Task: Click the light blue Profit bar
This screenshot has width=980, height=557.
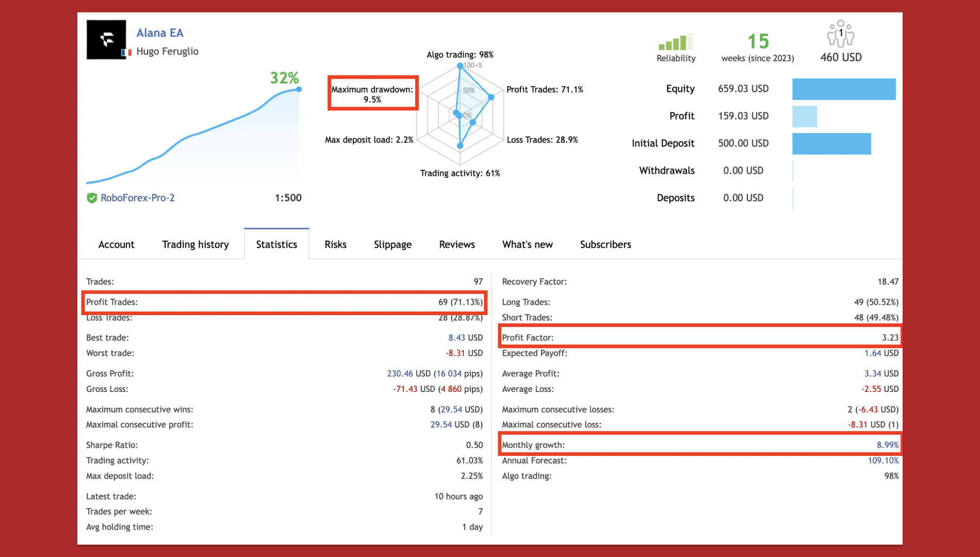Action: point(805,116)
